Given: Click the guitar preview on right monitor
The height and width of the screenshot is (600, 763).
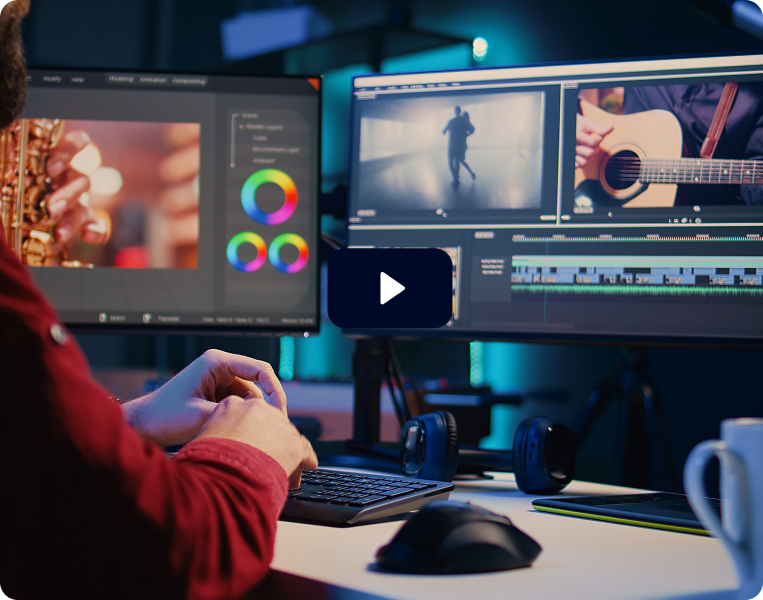Looking at the screenshot, I should 669,145.
